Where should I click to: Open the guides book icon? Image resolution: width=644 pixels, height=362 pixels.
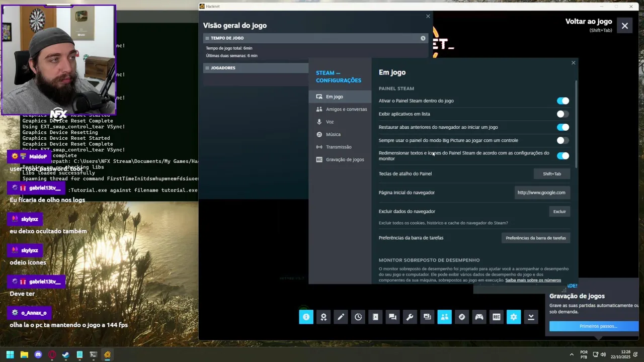point(375,317)
